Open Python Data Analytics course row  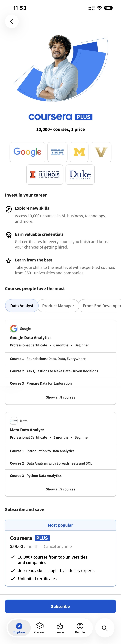[44, 476]
